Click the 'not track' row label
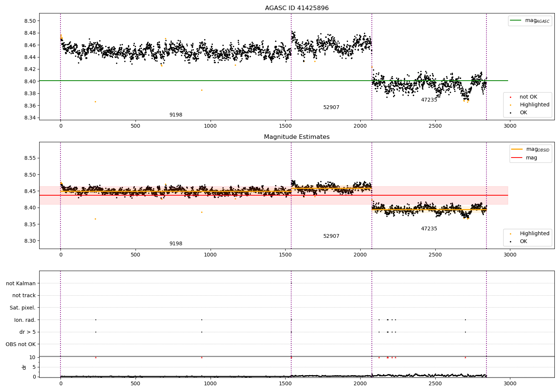 pos(24,296)
